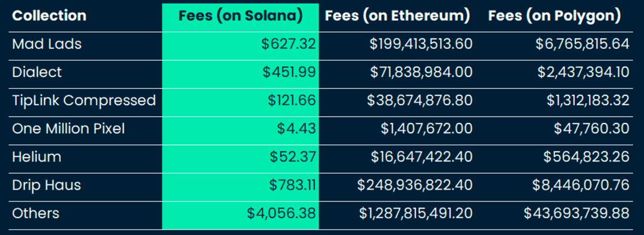644x235 pixels.
Task: Select the $4,056.38 Solana fee cell
Action: 281,214
